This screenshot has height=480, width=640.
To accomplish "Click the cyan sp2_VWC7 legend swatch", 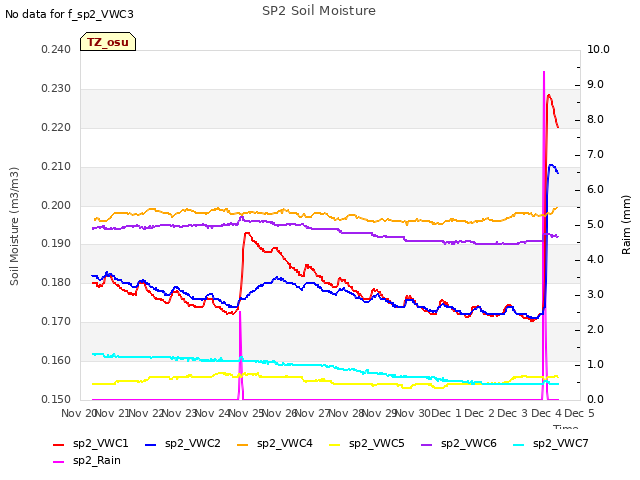I will coord(518,444).
